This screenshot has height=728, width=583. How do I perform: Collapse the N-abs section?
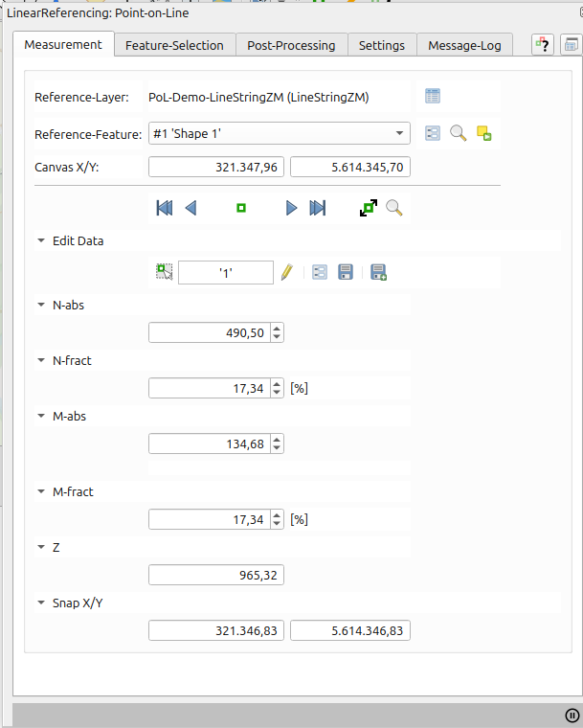pyautogui.click(x=41, y=306)
